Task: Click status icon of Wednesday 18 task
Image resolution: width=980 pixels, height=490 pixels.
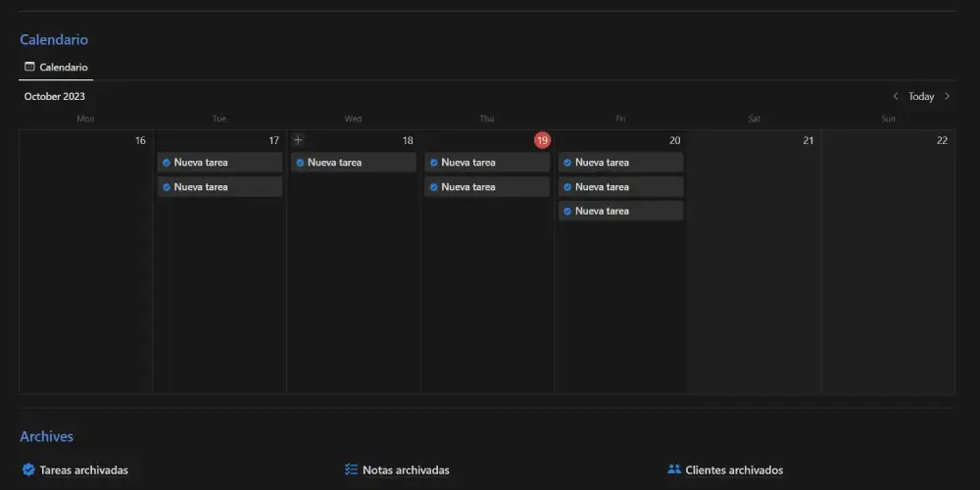Action: click(300, 163)
